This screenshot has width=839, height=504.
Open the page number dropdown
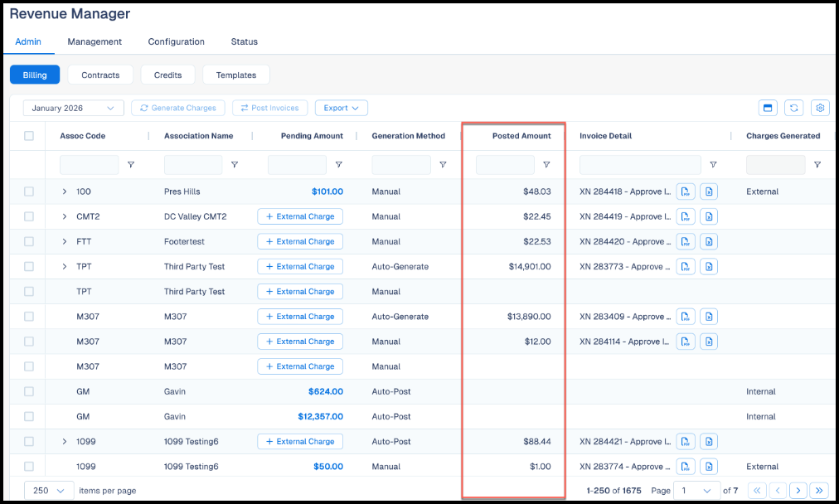tap(696, 491)
